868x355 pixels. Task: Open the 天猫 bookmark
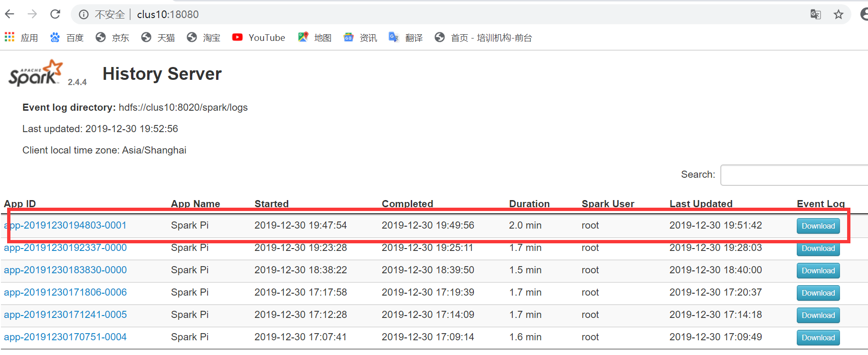[158, 38]
